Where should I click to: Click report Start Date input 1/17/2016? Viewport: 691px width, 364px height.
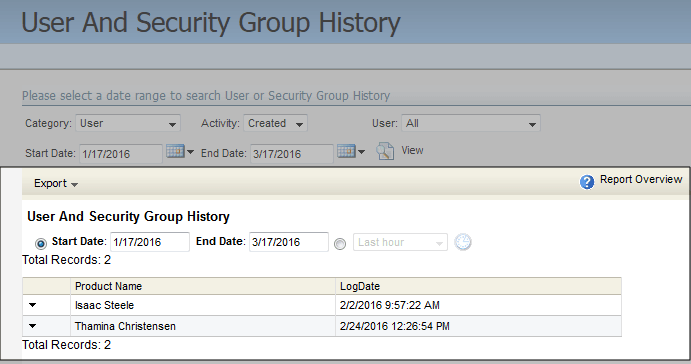click(150, 242)
